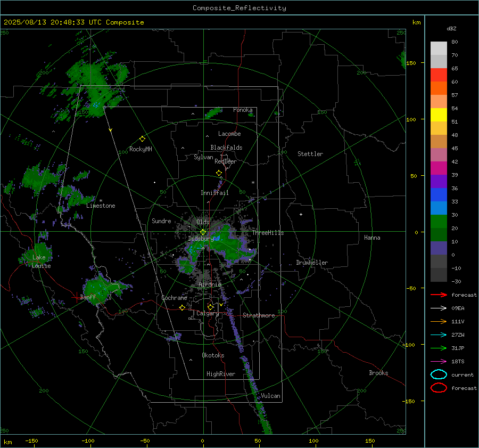
Task: Click the dBZ legend heading
Action: [x=451, y=28]
